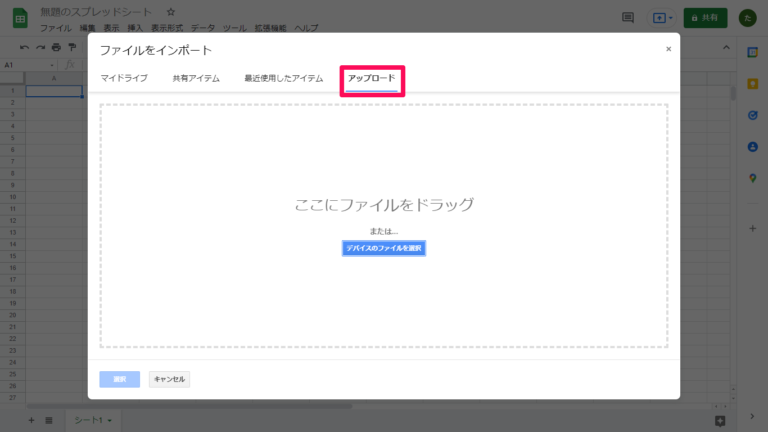Image resolution: width=768 pixels, height=432 pixels.
Task: Collapse the toolbar with the chevron
Action: [x=726, y=48]
